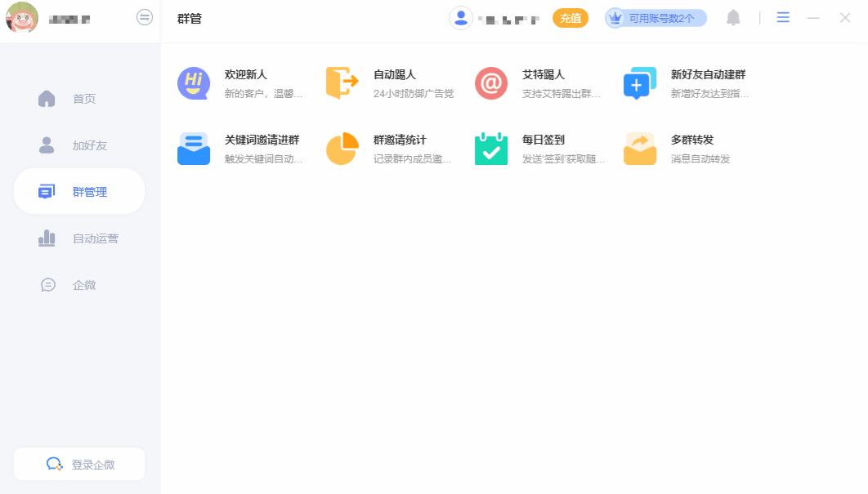868x494 pixels.
Task: Open the 群邀请统计 pie chart icon
Action: (342, 149)
